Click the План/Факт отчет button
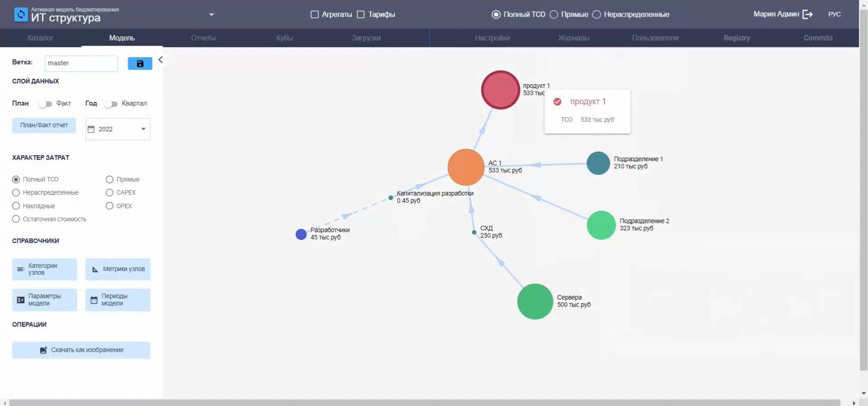 coord(44,125)
